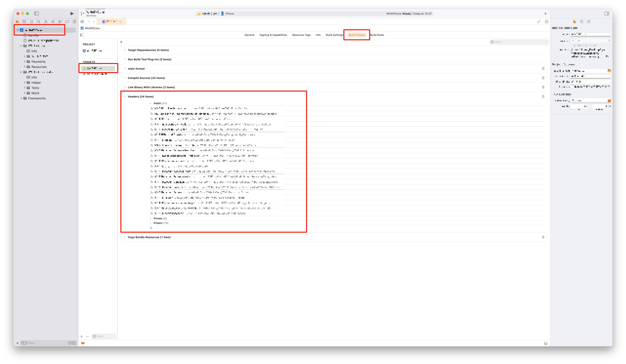626x364 pixels.
Task: Expand the style-format phase
Action: point(125,69)
